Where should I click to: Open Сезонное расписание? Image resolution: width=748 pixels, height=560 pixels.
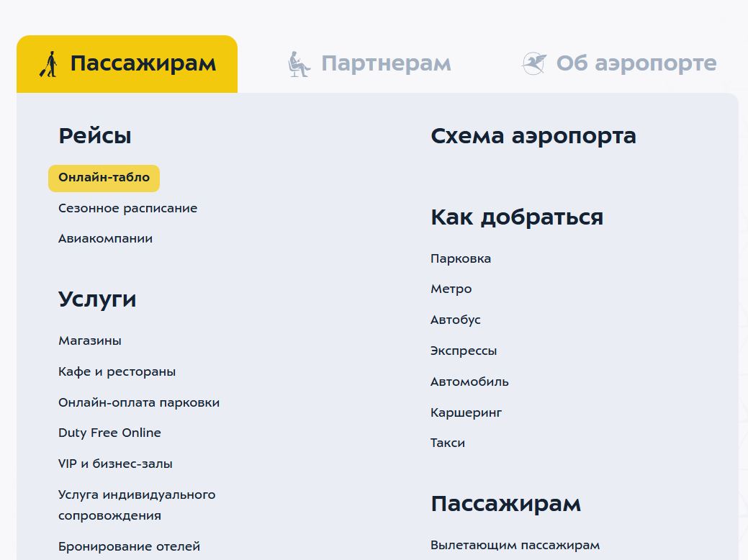point(127,208)
